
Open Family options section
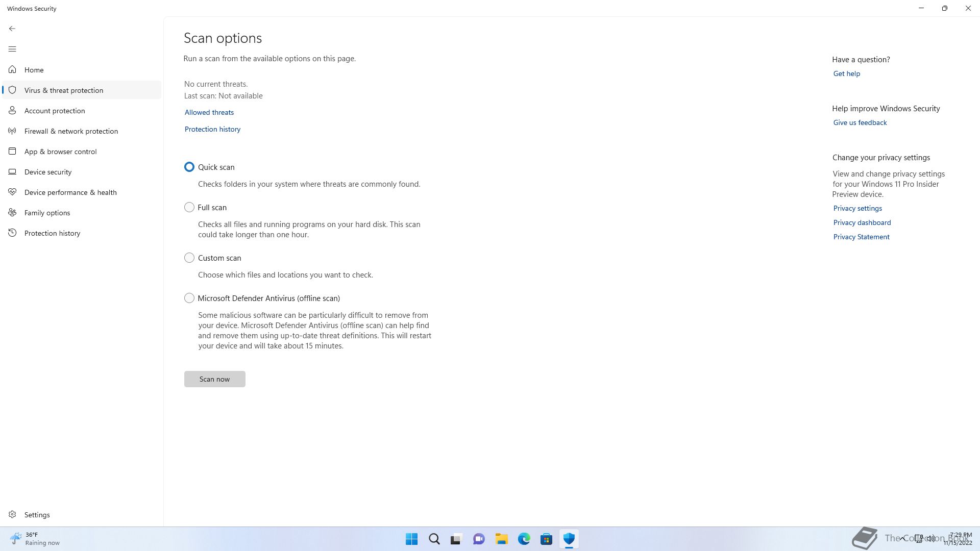82,212
